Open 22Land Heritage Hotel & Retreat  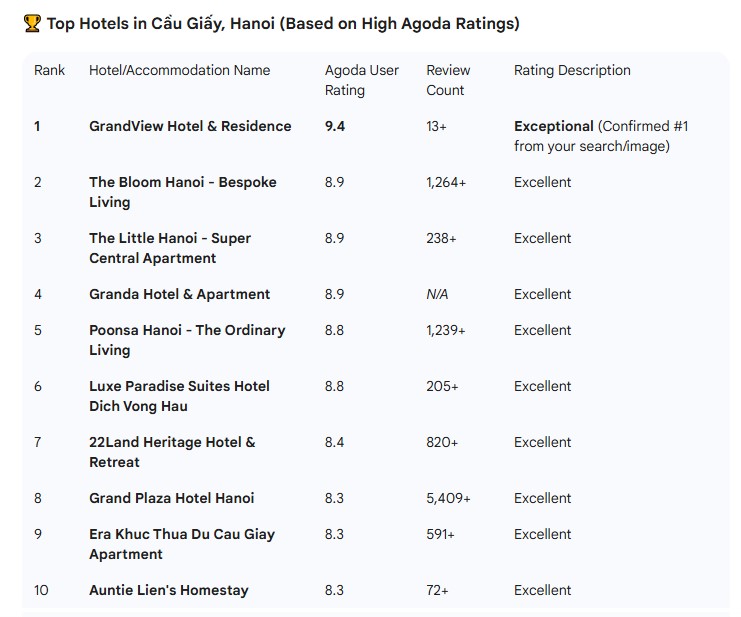(x=172, y=452)
